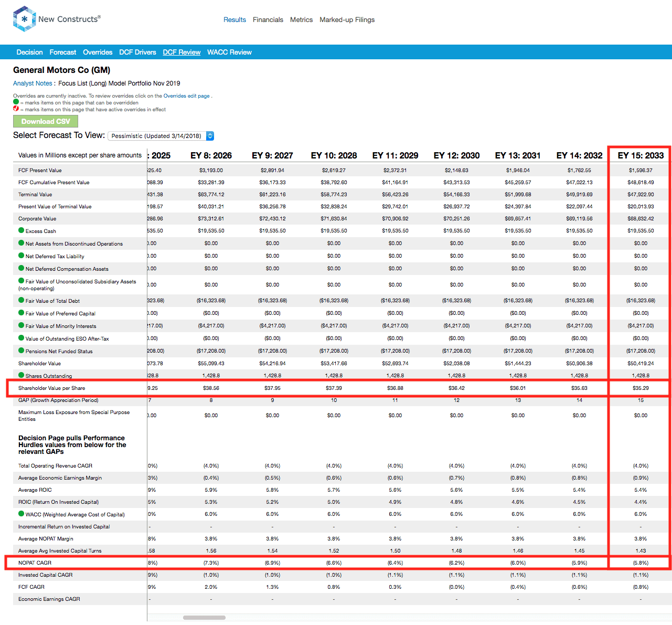Click green dot beside Value of Outstanding ESO After-Tax
Viewport: 672px width, 625px height.
[x=21, y=338]
